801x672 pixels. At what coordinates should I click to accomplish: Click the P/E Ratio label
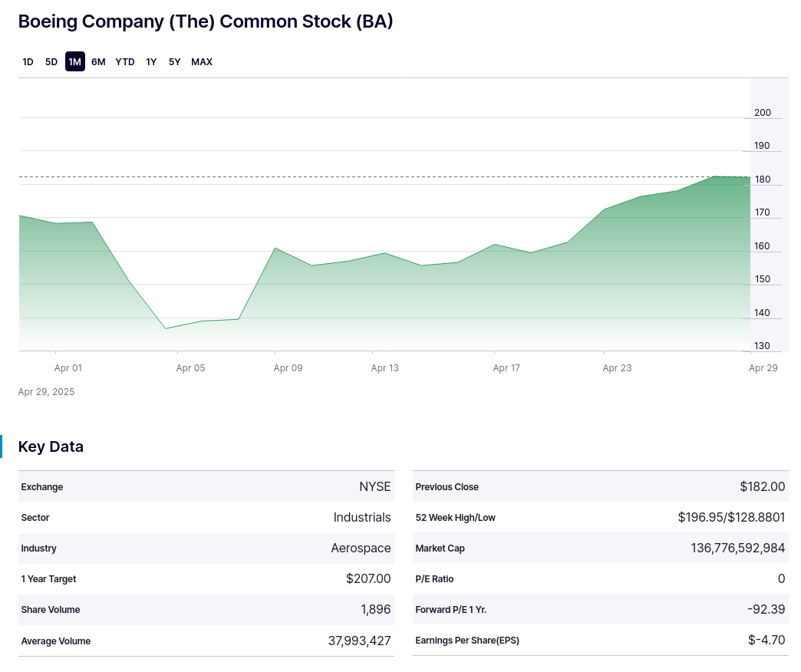click(435, 578)
